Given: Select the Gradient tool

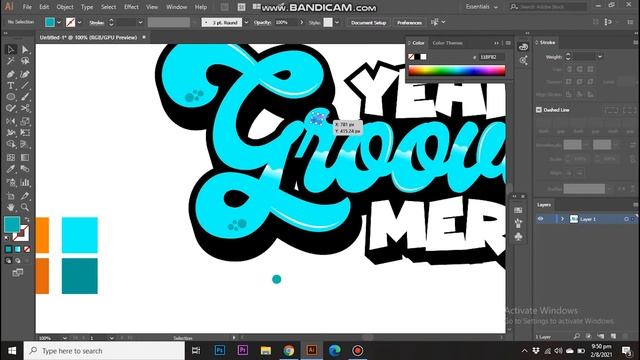Looking at the screenshot, I should 25,158.
